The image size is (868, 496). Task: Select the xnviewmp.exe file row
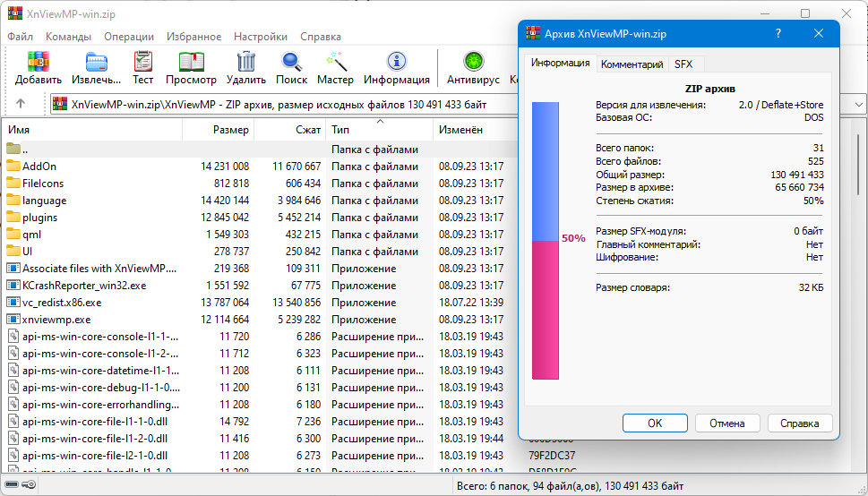click(x=56, y=320)
